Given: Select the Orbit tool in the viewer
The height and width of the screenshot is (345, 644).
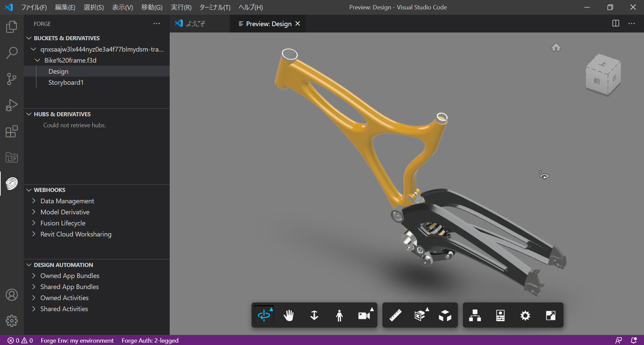Looking at the screenshot, I should coord(264,315).
